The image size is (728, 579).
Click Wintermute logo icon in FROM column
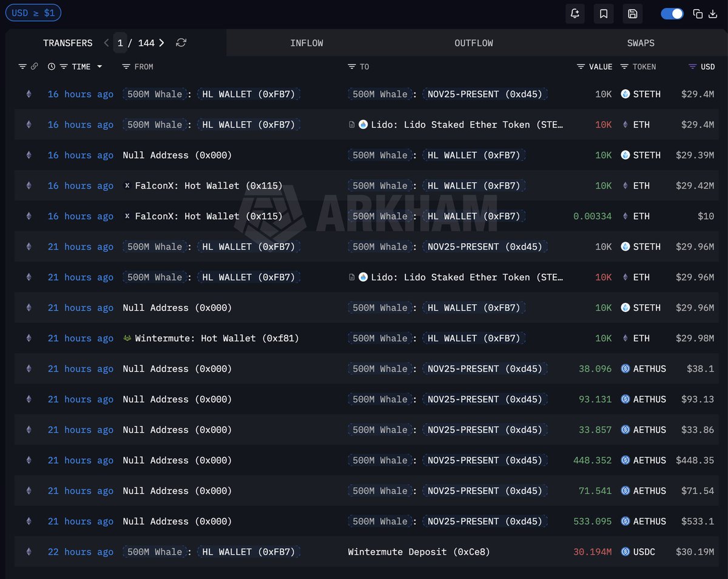(x=127, y=338)
